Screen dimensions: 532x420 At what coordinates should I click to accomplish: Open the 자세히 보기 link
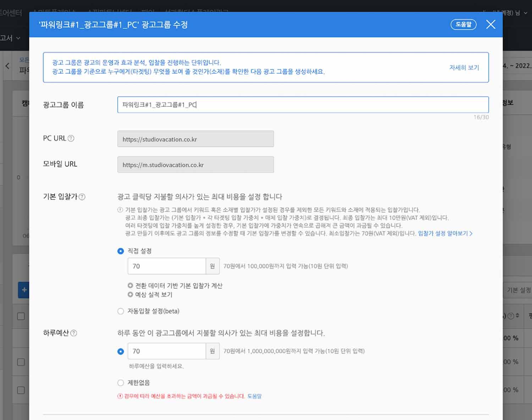point(464,67)
